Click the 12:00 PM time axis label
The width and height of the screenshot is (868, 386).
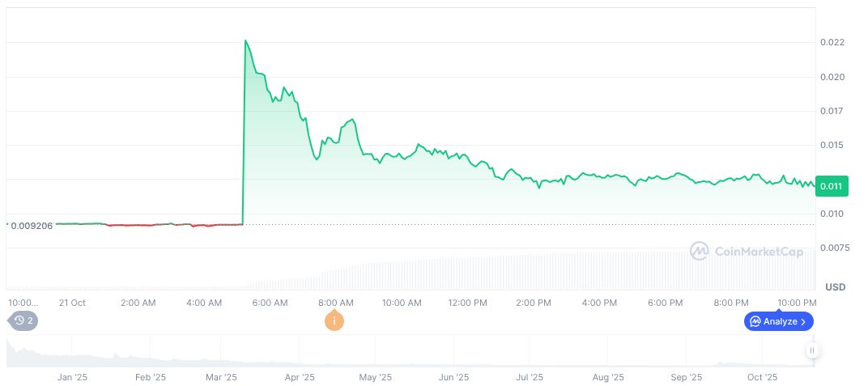(x=467, y=303)
